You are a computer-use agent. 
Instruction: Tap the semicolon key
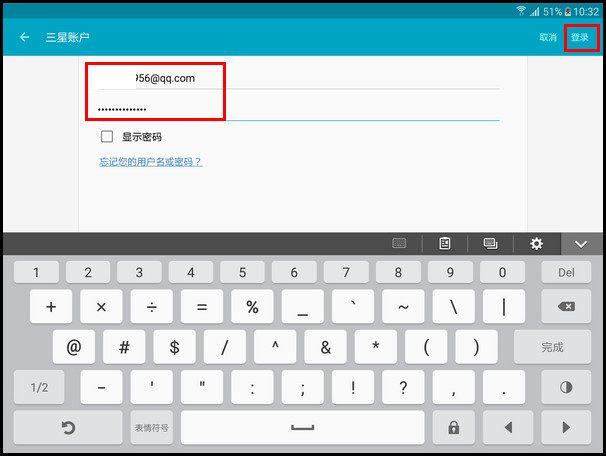(303, 387)
